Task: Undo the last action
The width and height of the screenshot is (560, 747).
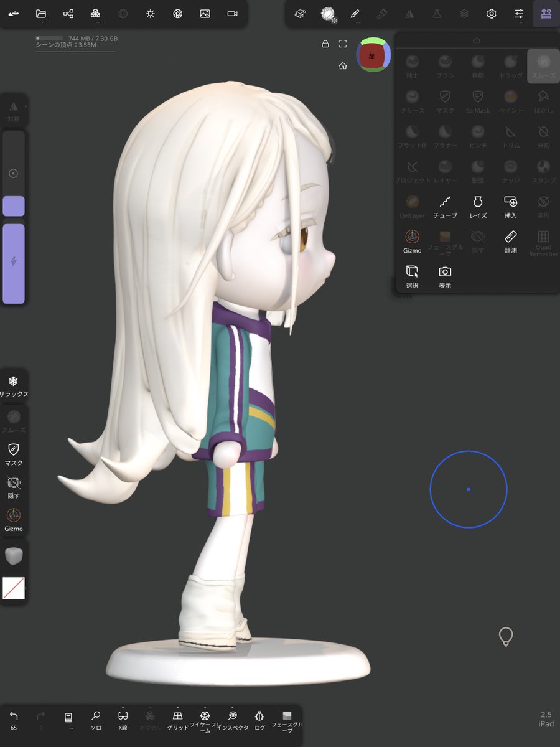Action: (x=14, y=720)
